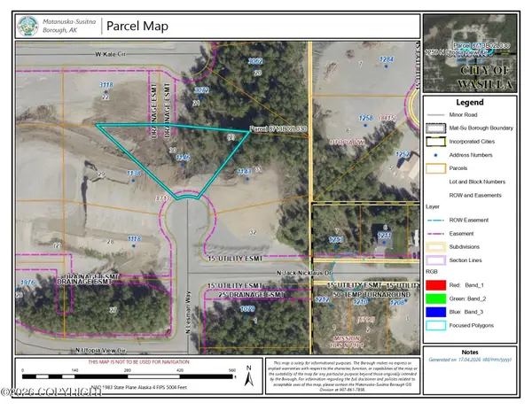Click the Mat-Su Borough Boundary legend swatch
The width and height of the screenshot is (532, 411).
pyautogui.click(x=436, y=128)
